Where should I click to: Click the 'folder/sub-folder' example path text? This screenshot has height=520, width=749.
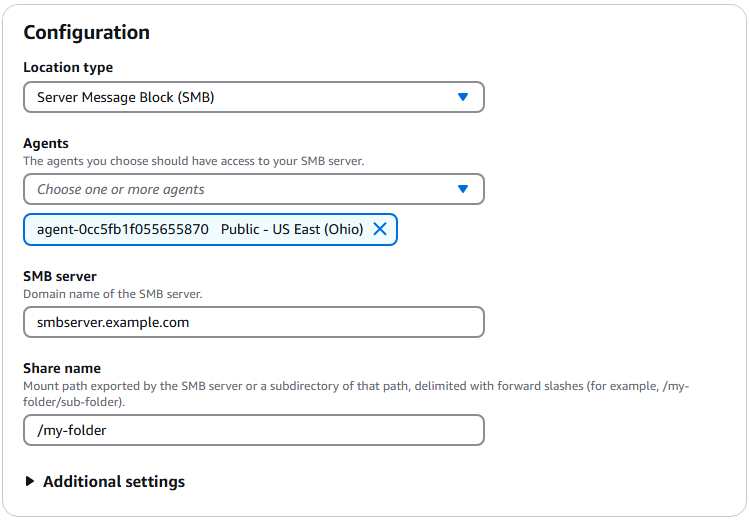[x=72, y=401]
